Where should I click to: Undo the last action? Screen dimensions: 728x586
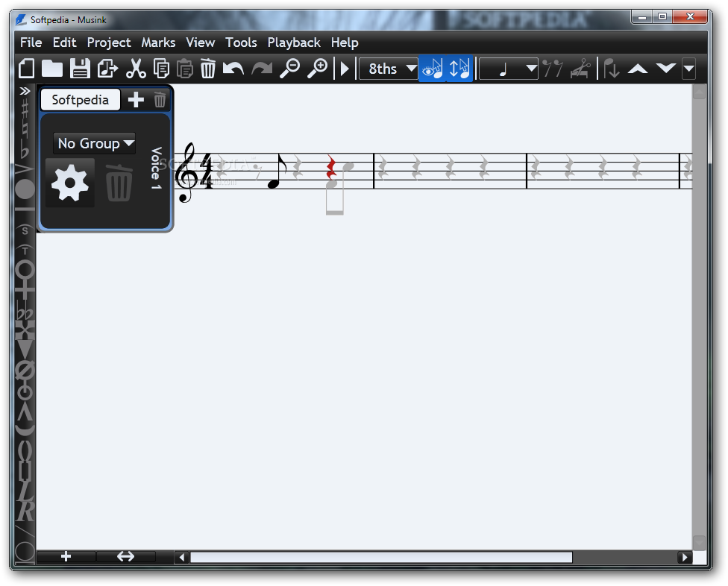[233, 69]
